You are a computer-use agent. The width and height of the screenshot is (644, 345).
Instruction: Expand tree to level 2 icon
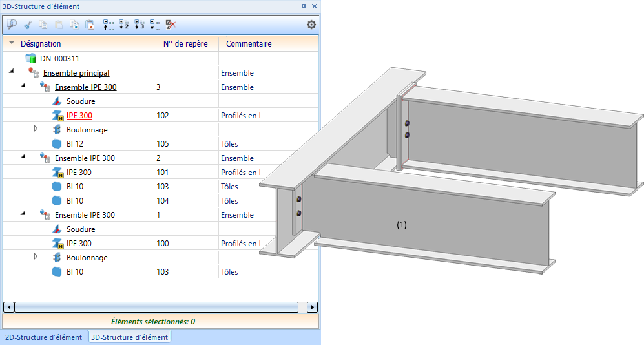click(124, 25)
